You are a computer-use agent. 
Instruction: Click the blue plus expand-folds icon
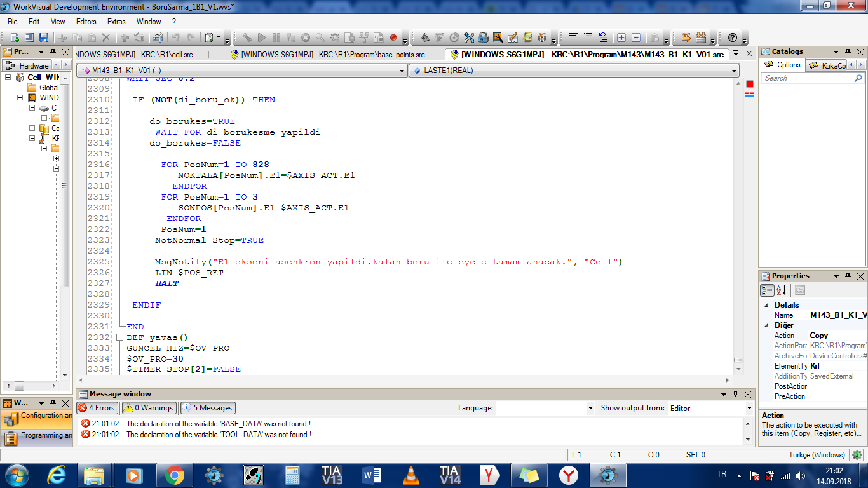(621, 37)
